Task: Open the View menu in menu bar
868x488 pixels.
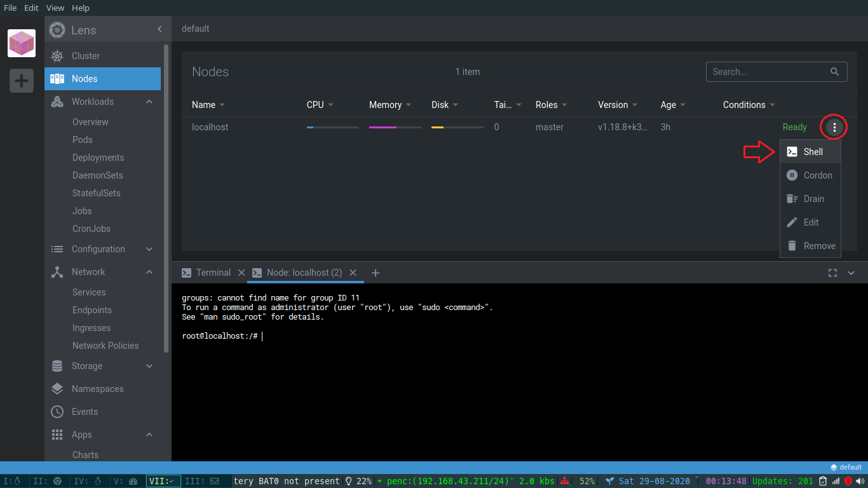Action: (55, 8)
